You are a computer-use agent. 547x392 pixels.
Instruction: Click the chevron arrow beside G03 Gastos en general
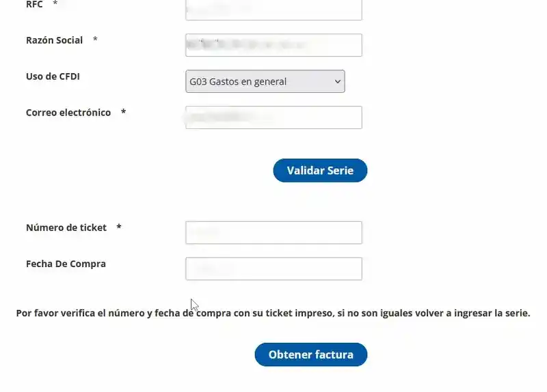(337, 81)
